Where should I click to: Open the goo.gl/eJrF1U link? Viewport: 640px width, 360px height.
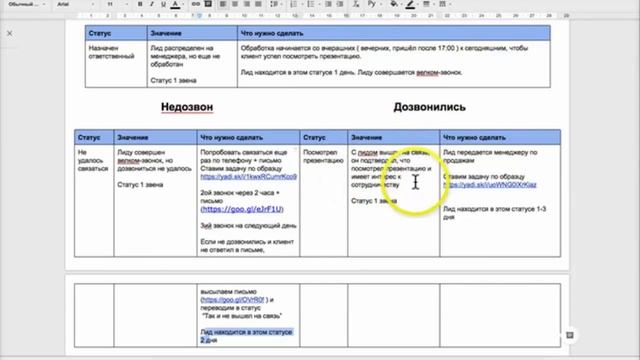(242, 209)
